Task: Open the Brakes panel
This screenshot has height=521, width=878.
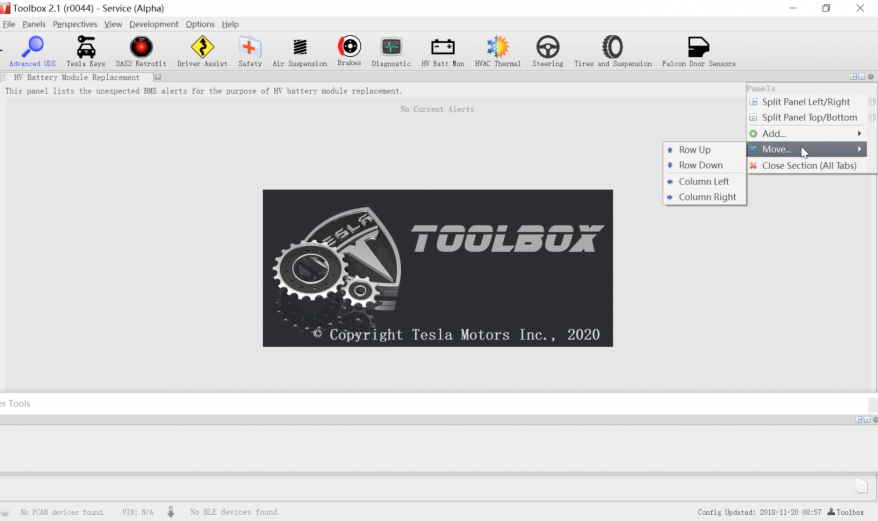Action: click(349, 51)
